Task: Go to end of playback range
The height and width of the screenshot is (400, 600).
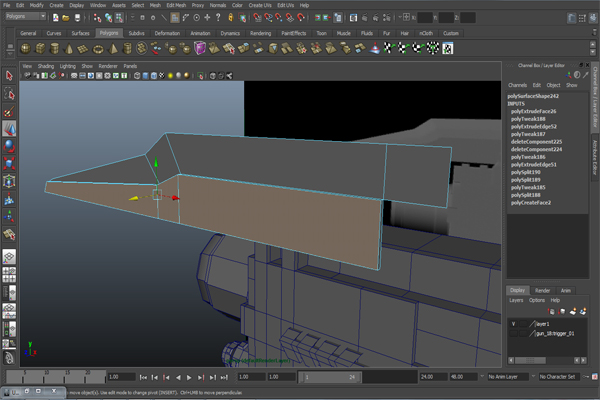Action: tap(224, 377)
